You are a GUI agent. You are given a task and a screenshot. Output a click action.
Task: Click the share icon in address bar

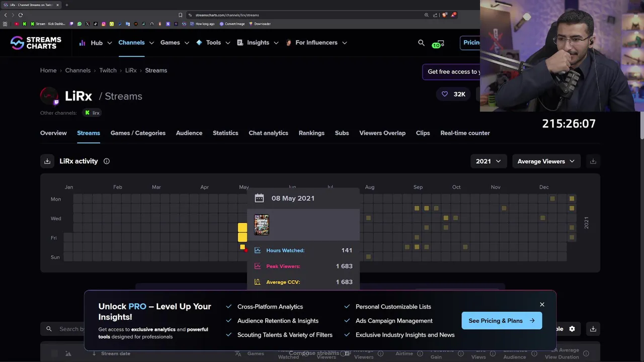[435, 15]
